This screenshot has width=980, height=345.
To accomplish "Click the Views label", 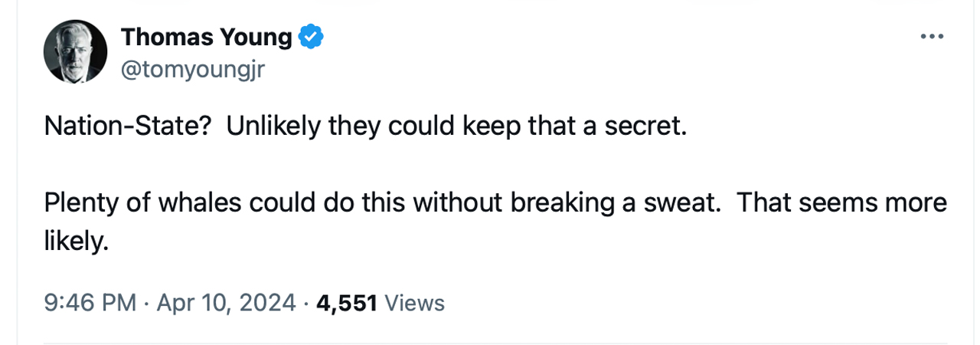I will click(x=414, y=303).
